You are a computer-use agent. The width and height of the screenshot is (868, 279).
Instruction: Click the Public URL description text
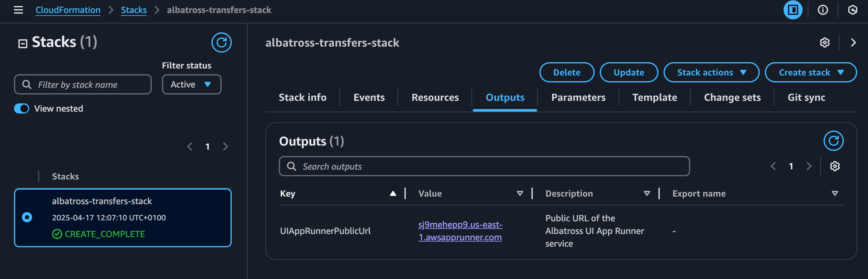pos(594,231)
